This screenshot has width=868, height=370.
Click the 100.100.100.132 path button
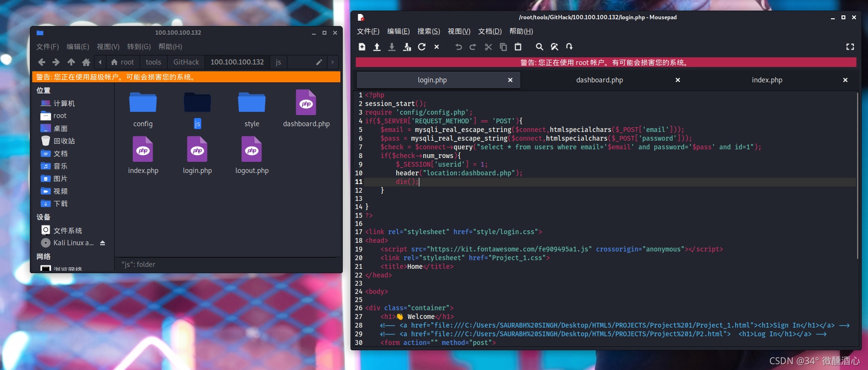(237, 62)
